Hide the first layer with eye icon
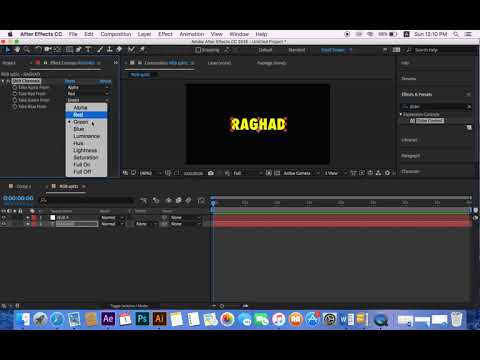 pos(4,218)
